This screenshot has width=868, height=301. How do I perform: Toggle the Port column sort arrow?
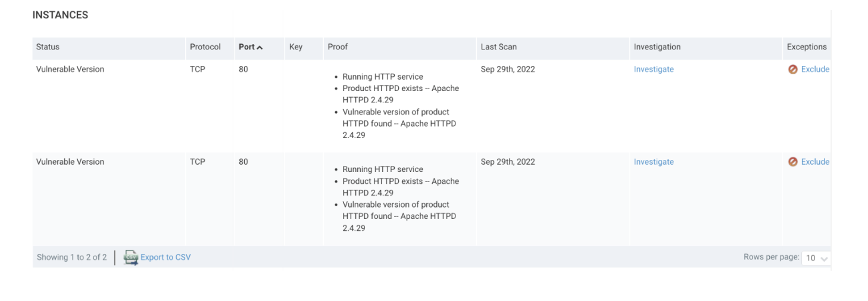260,48
